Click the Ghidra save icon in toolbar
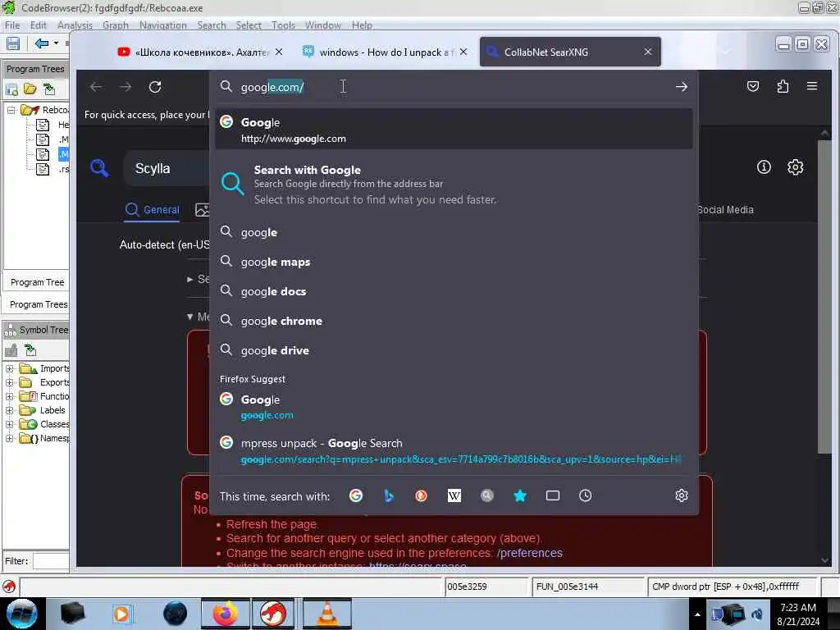 13,43
